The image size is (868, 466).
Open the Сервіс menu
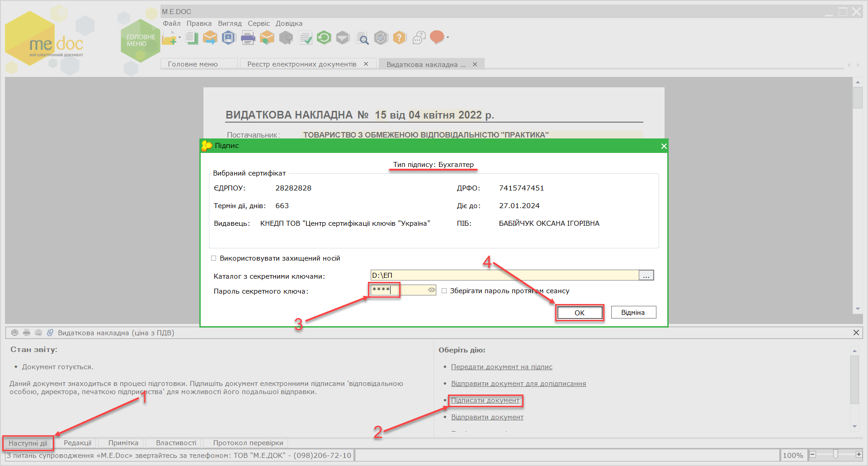259,24
